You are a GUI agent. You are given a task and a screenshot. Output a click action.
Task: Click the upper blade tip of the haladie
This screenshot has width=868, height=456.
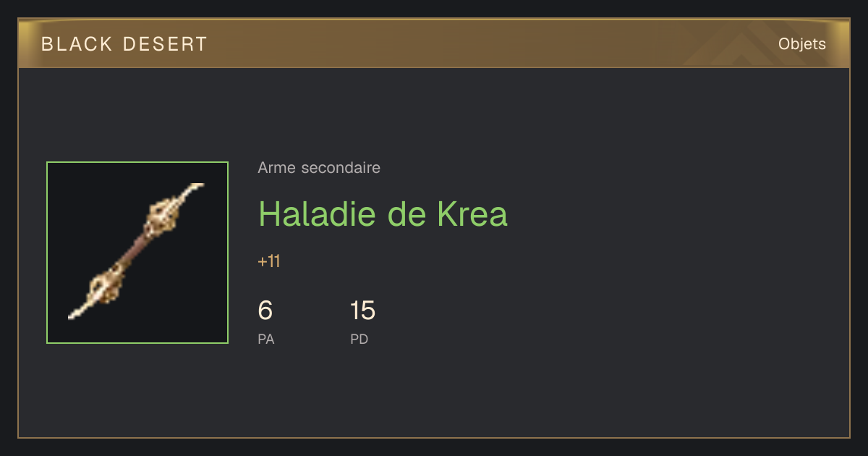point(191,193)
